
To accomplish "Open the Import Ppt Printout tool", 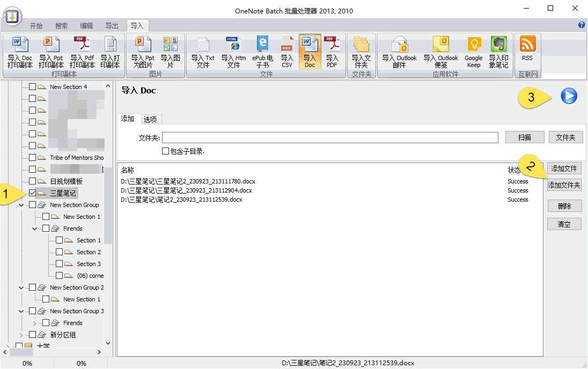I will 52,52.
